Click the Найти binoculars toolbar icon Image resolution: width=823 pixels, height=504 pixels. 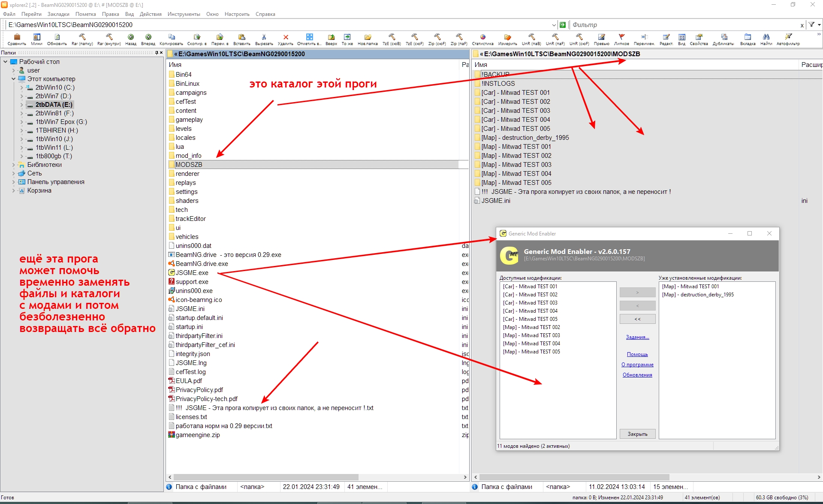(x=766, y=39)
